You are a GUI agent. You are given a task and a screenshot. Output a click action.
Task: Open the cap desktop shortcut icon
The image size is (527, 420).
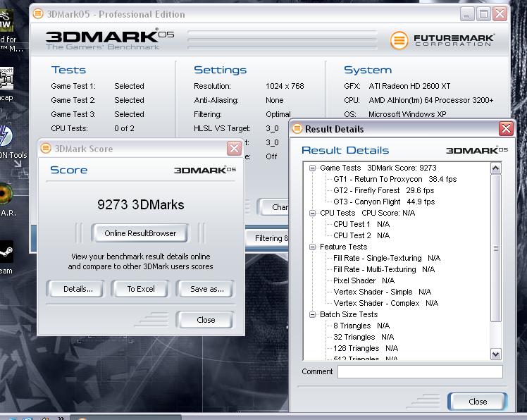click(x=6, y=78)
